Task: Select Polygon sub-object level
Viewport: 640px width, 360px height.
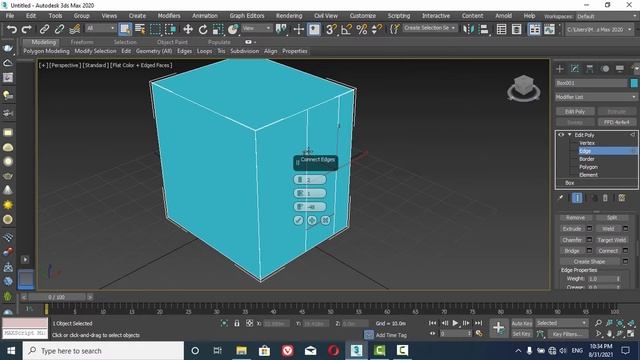Action: pos(588,167)
